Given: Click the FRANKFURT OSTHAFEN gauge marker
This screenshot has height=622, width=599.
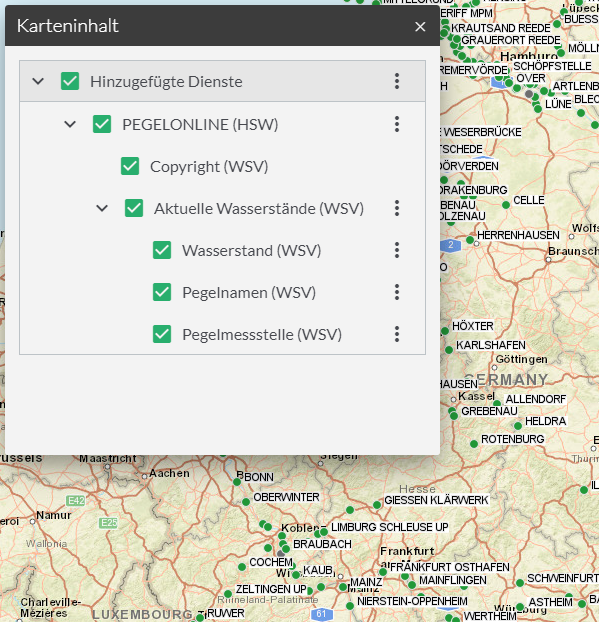Looking at the screenshot, I should point(383,572).
